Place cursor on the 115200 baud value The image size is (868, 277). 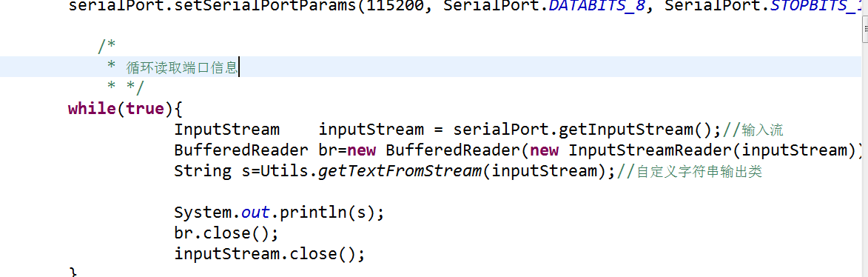(395, 6)
